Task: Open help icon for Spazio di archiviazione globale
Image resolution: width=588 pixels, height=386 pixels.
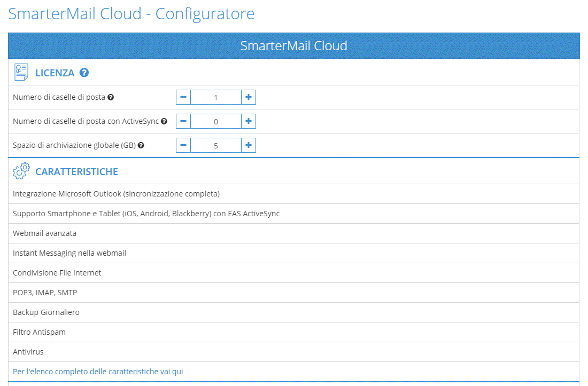Action: pos(141,145)
